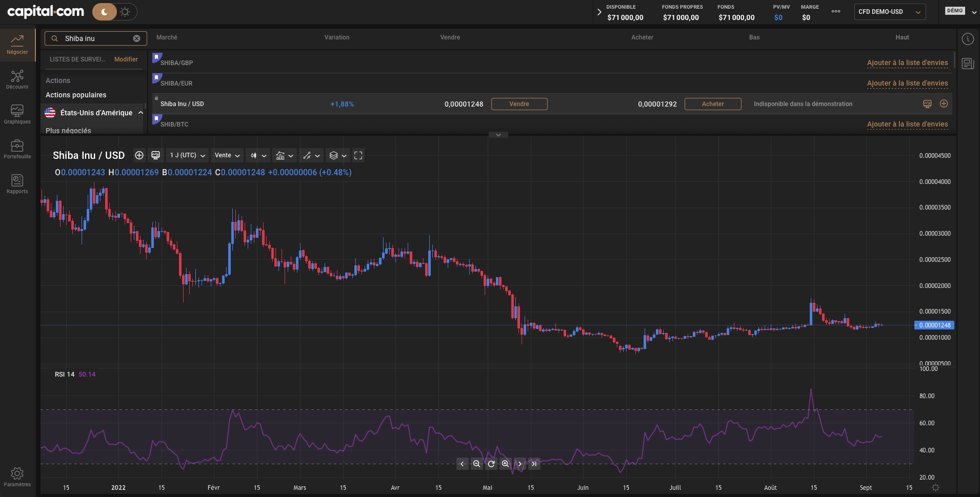This screenshot has height=497, width=980.
Task: Click the Shiba inu search input
Action: coord(95,38)
